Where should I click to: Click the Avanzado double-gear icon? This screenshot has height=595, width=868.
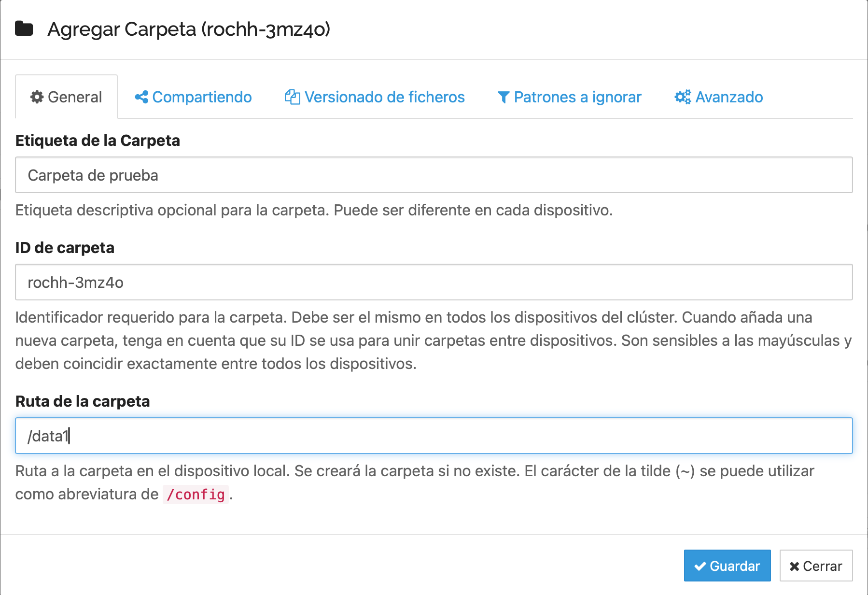[683, 97]
